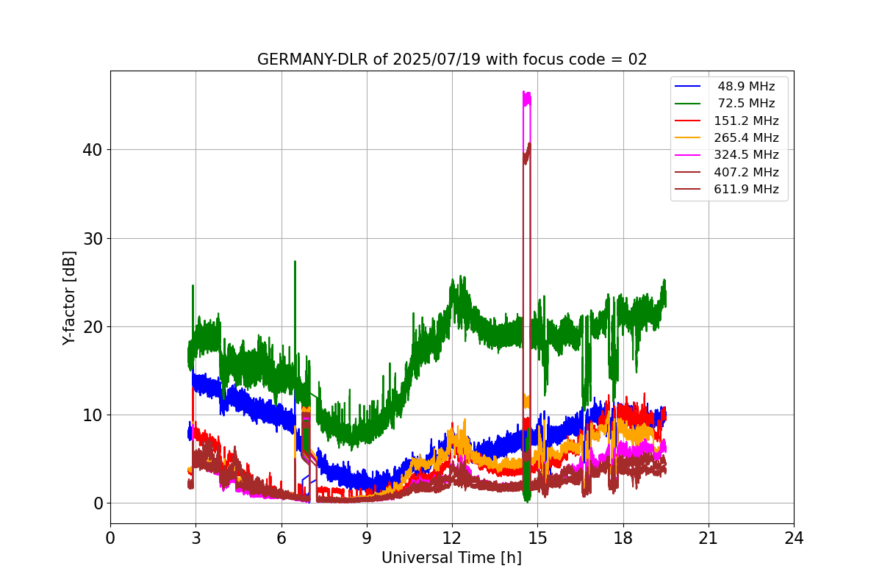The image size is (882, 588).
Task: Click the x-axis tick label '18'
Action: 623,538
